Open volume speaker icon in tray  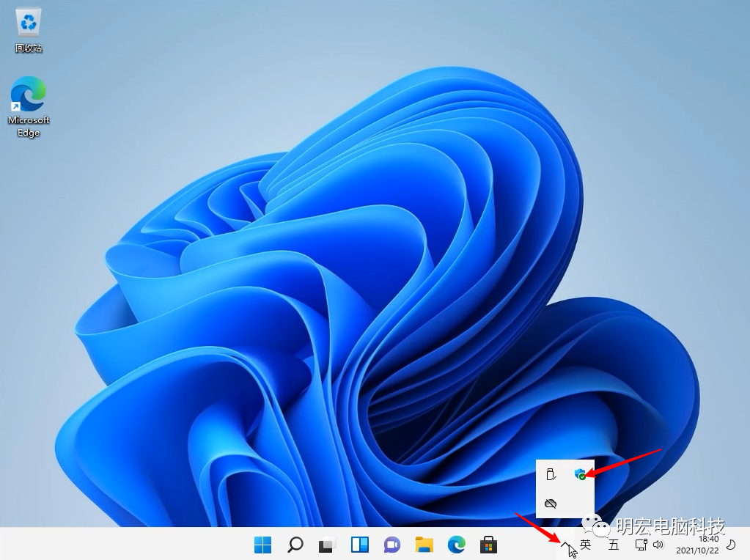[x=658, y=544]
